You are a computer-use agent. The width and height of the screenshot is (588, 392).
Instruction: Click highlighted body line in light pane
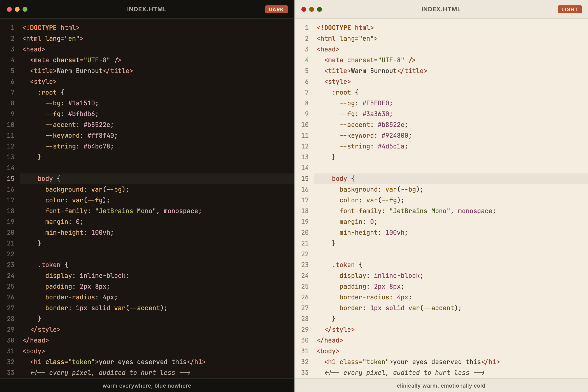tap(343, 179)
